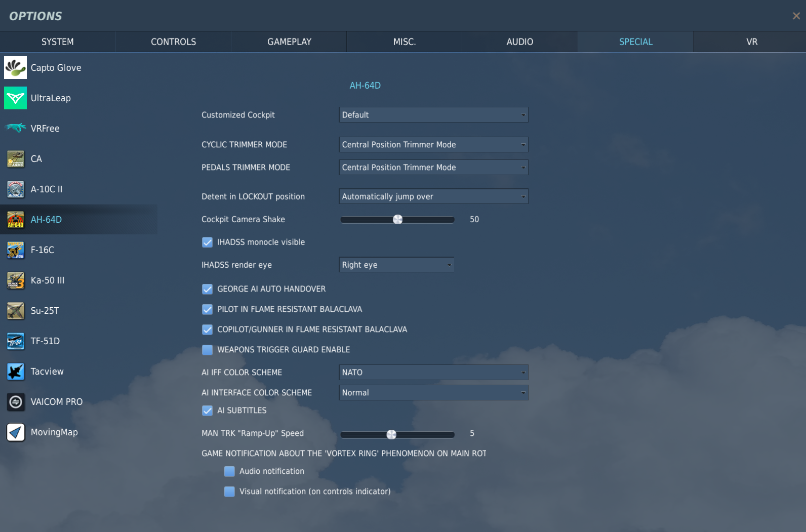Screen dimensions: 806x532
Task: Click the VRFree module icon
Action: (15, 128)
